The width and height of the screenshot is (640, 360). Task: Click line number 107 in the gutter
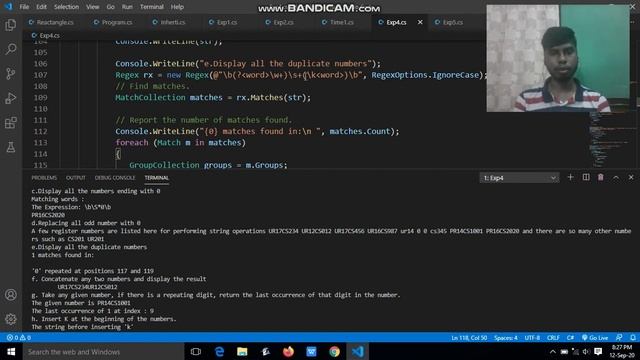click(40, 75)
